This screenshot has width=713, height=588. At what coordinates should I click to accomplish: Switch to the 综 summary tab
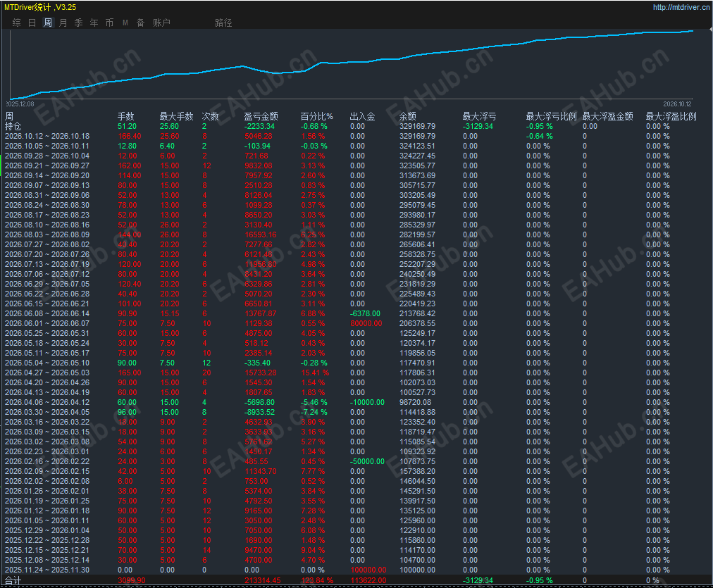pos(17,23)
